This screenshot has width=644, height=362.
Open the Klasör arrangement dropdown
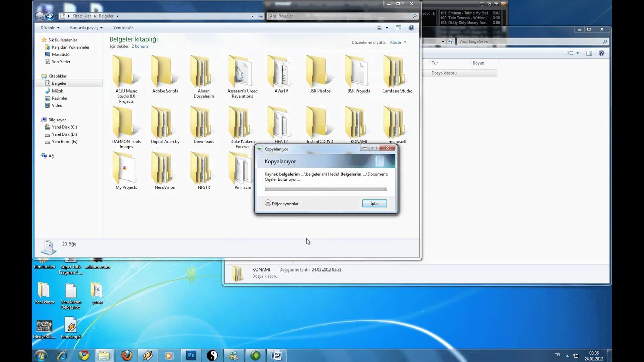[398, 42]
